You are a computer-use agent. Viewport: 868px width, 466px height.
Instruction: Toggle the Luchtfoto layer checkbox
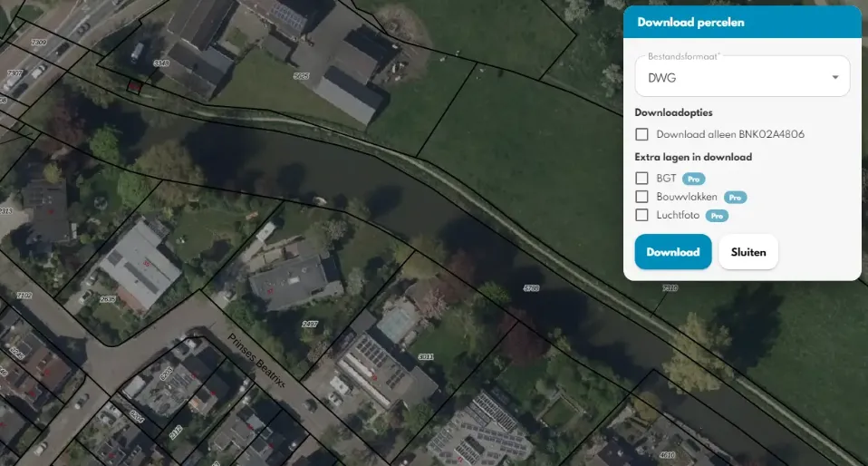click(642, 216)
